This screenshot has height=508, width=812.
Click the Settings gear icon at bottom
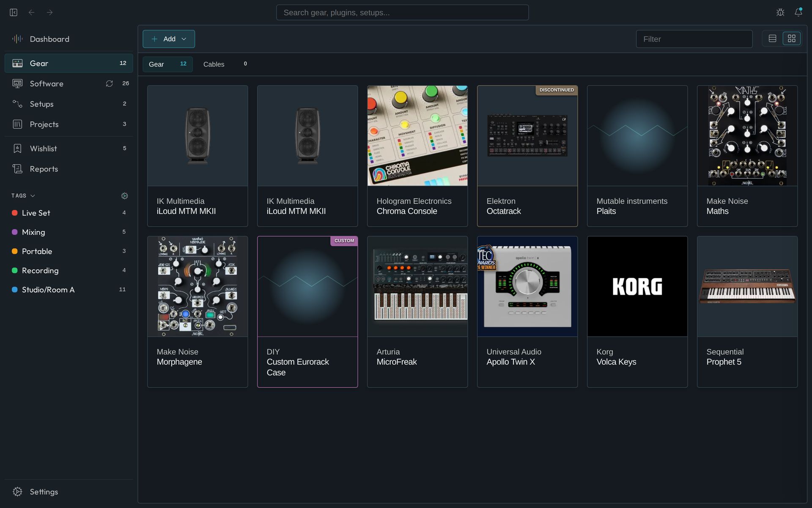tap(17, 491)
